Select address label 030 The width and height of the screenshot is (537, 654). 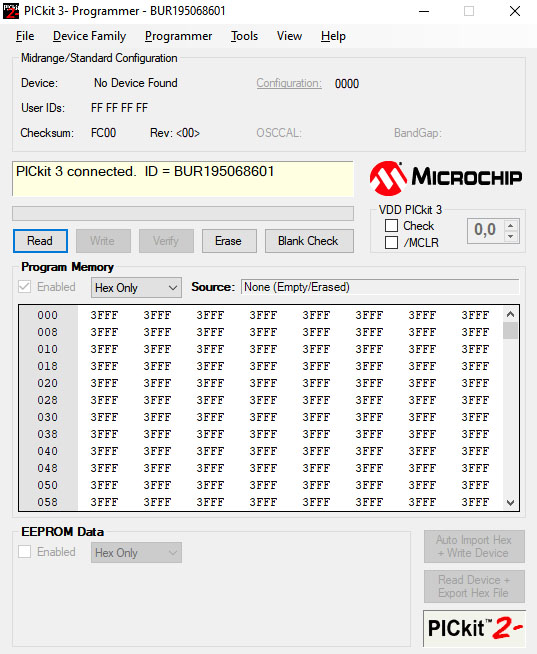pos(48,417)
